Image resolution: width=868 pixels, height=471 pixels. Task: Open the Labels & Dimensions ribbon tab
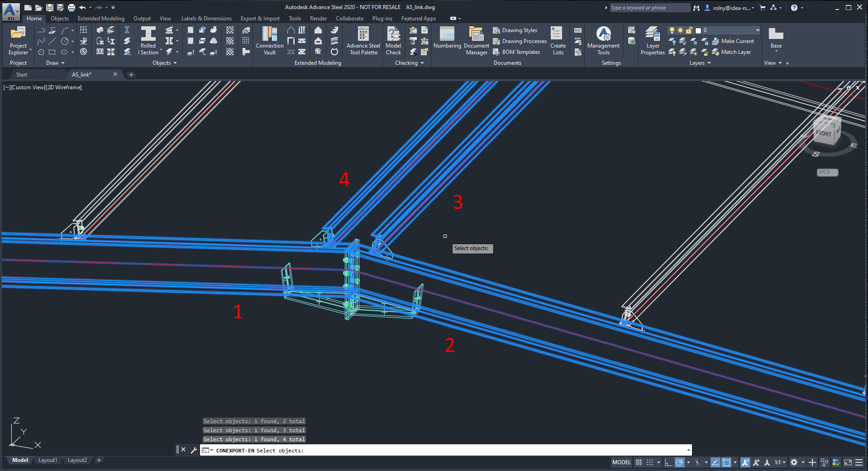click(x=206, y=19)
